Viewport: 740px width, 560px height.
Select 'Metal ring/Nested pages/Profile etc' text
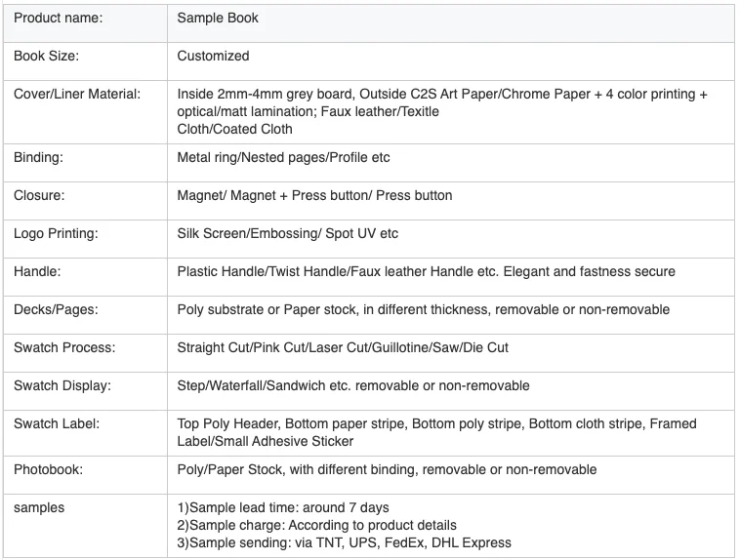283,157
